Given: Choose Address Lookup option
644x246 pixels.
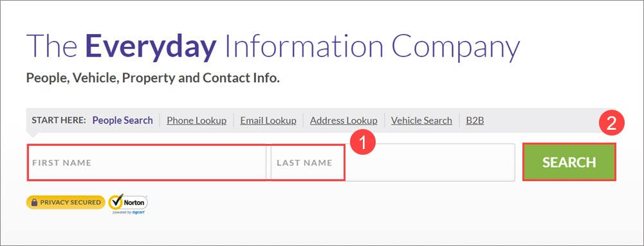Looking at the screenshot, I should coord(344,121).
